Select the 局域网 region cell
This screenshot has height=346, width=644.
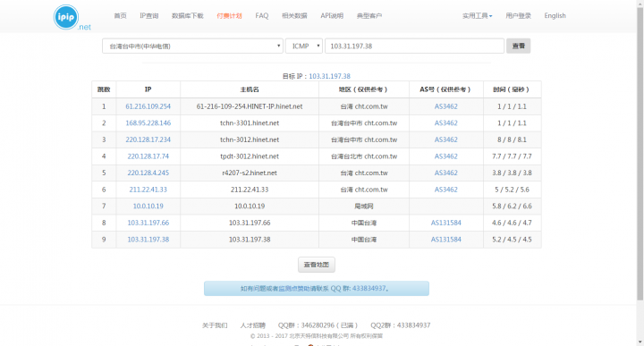point(364,206)
